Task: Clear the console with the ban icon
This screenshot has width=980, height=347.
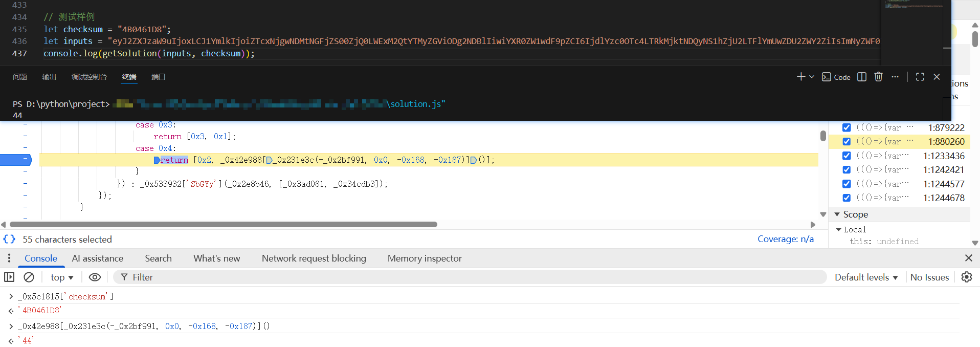Action: pos(29,277)
